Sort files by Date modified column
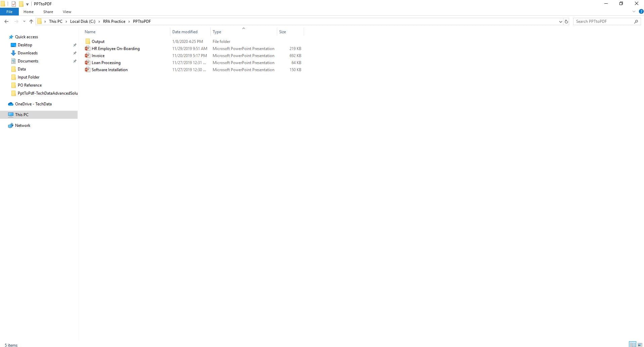Image resolution: width=644 pixels, height=347 pixels. click(x=185, y=32)
